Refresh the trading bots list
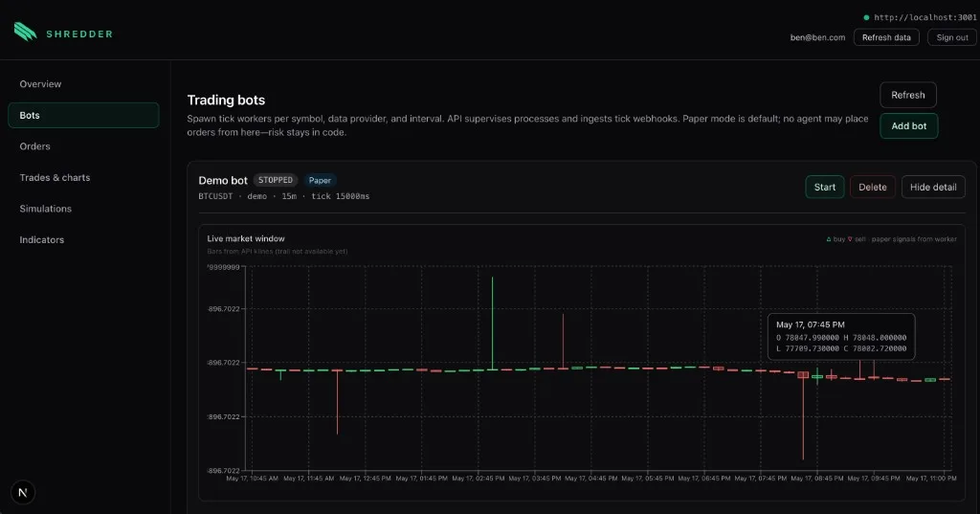 [907, 95]
